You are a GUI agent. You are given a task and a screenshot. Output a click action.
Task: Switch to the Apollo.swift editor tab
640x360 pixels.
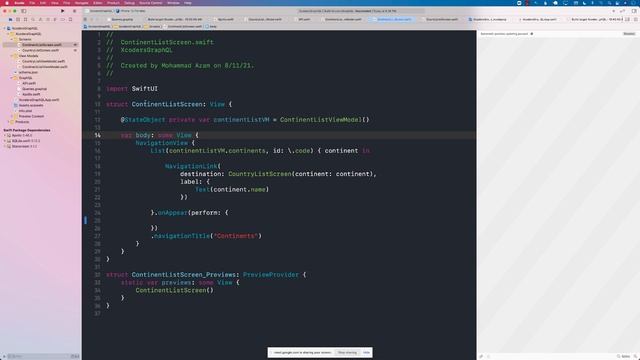click(225, 19)
